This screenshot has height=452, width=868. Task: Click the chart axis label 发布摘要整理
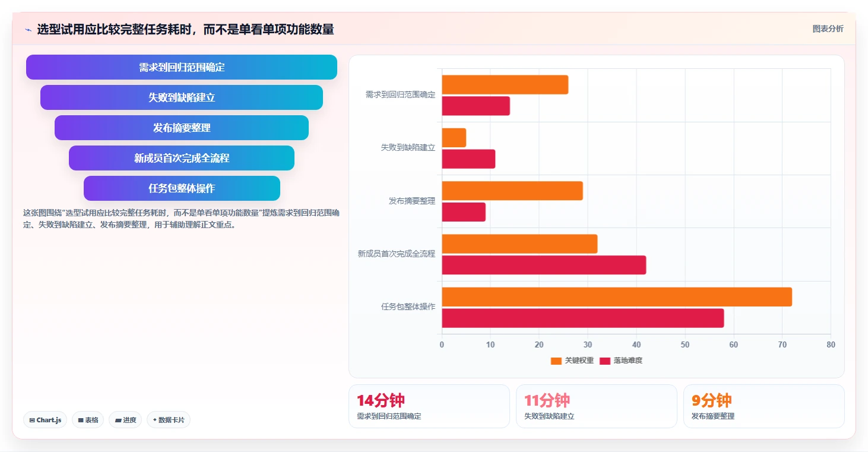click(x=412, y=201)
